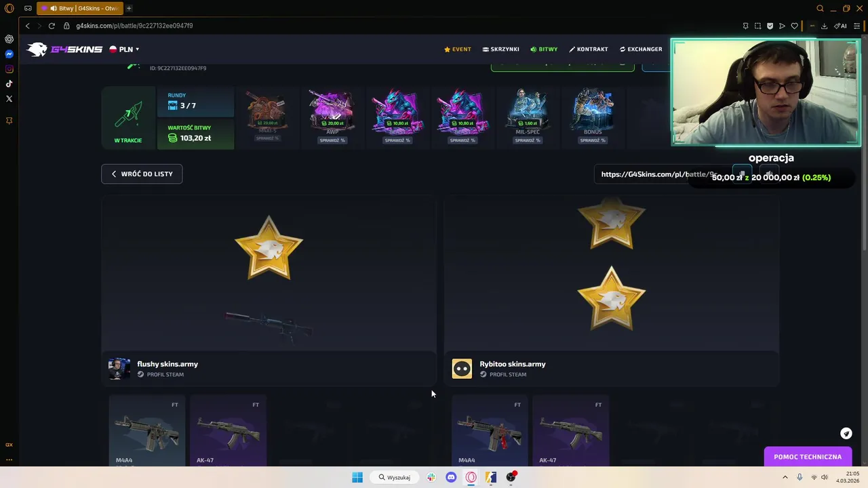Viewport: 868px width, 488px height.
Task: Click WRÓĆ DO LISTY button
Action: (142, 174)
